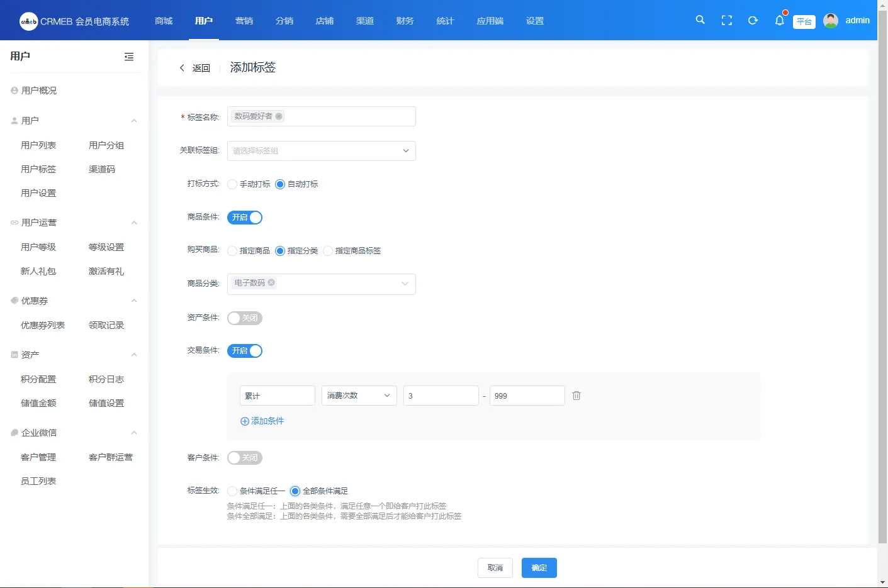
Task: Click the admin avatar in the top bar
Action: pyautogui.click(x=830, y=20)
